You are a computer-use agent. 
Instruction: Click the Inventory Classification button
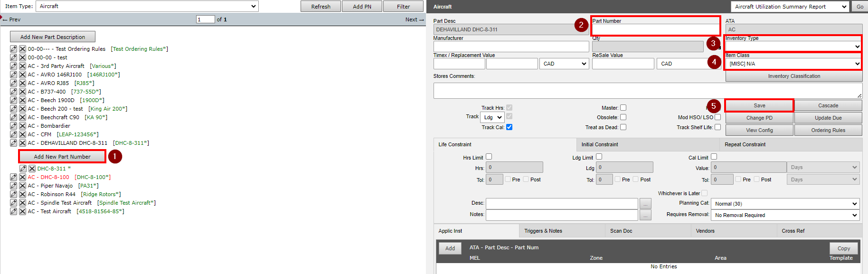pos(794,76)
